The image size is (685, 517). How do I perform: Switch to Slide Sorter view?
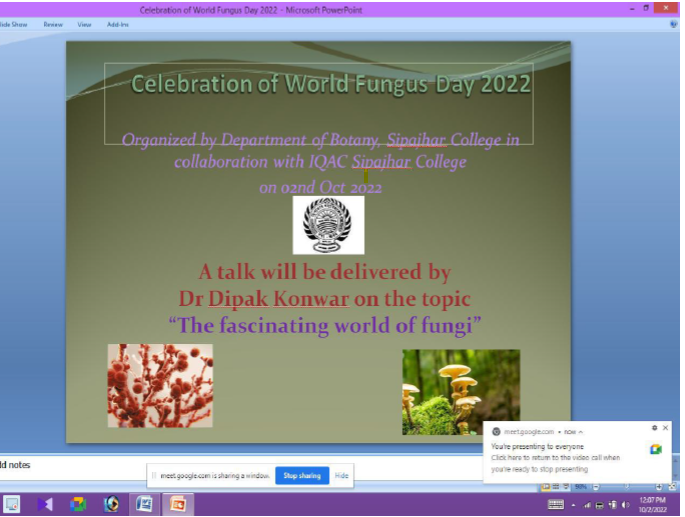click(556, 486)
